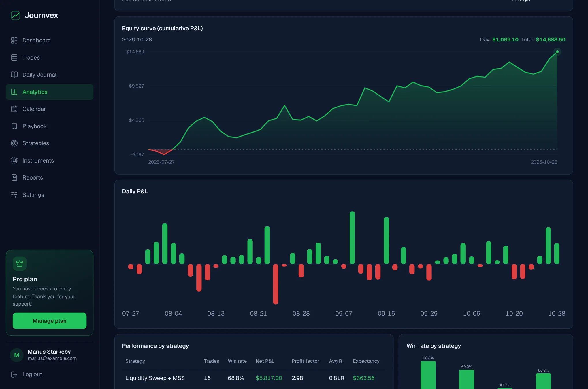Click the Manage plan button
Viewport: 588px width, 389px height.
point(50,321)
